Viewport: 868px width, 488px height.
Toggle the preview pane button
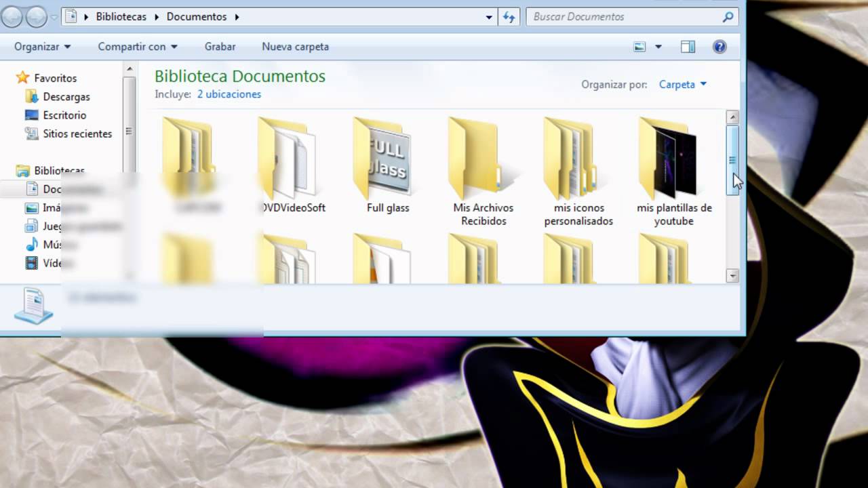(688, 47)
